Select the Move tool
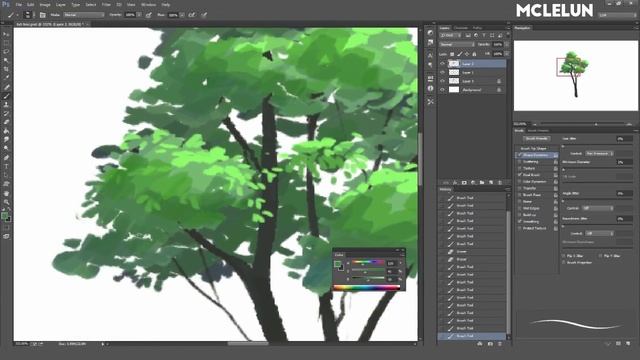Viewport: 640px width, 360px height. [x=6, y=34]
